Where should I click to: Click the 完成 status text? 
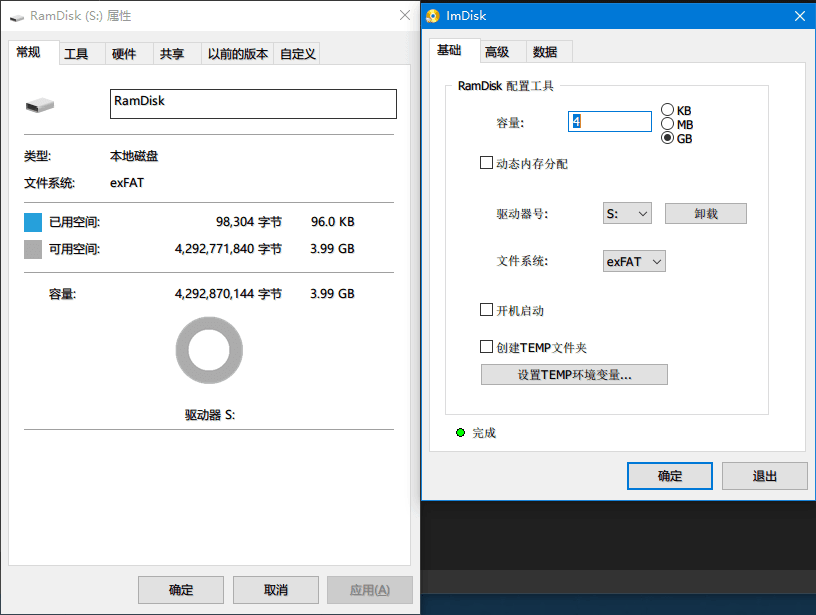484,433
